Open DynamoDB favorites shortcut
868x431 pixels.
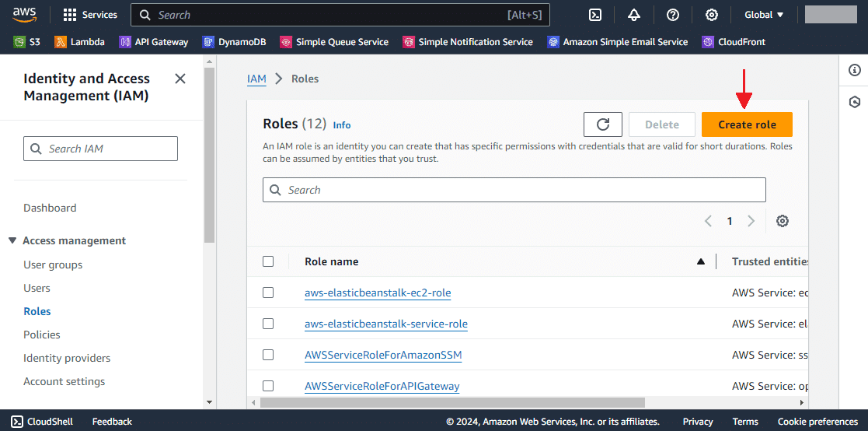pos(234,41)
